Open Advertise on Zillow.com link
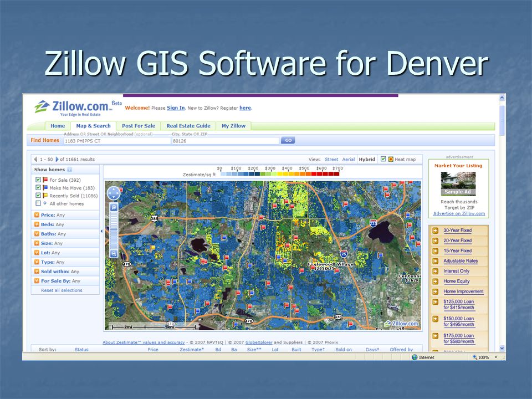Screen dimensions: 532x399 (459, 214)
